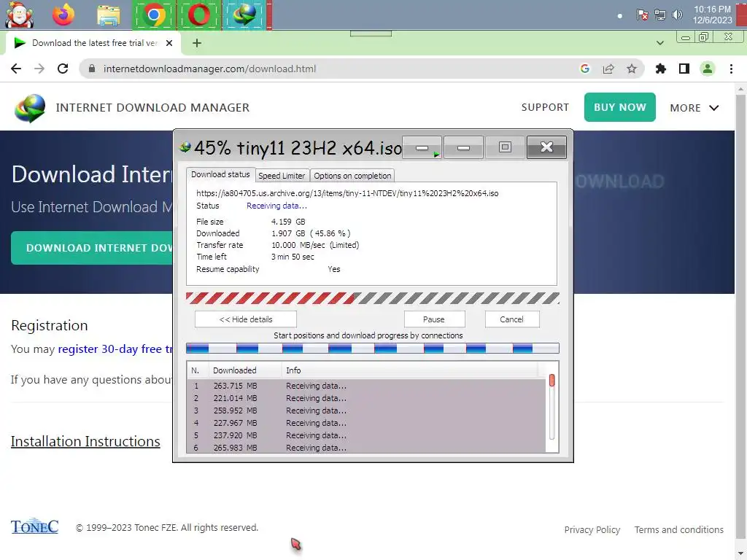Switch to Options on completion tab

352,176
